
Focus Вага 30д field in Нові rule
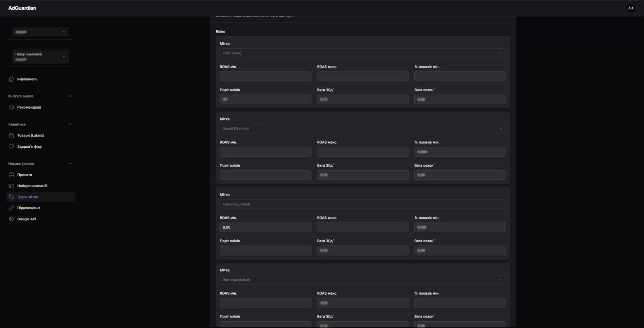(363, 99)
